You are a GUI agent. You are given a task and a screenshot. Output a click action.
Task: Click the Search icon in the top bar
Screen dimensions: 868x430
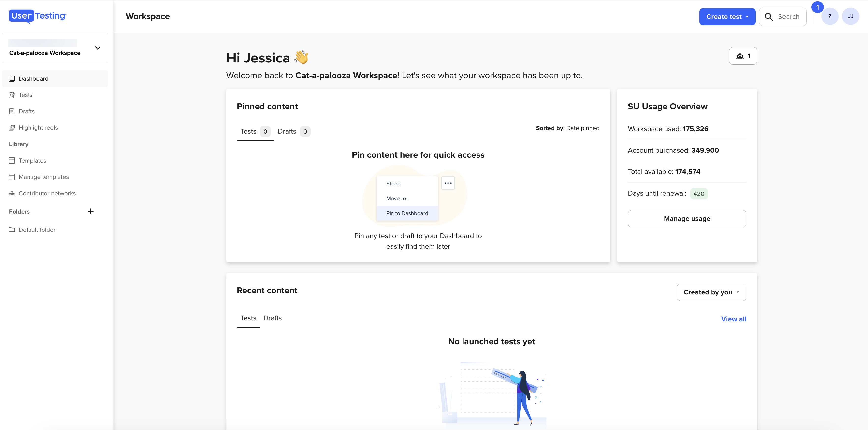(769, 16)
